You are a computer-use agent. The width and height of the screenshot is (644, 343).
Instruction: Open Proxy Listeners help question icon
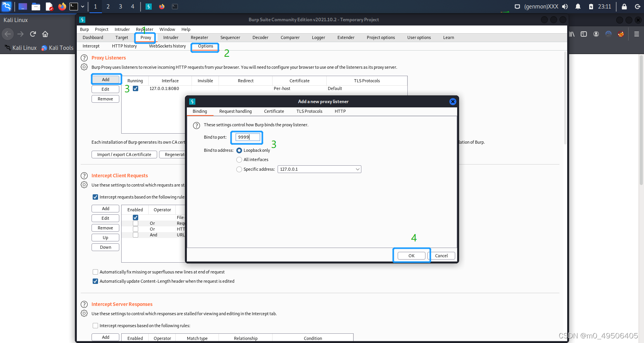[84, 58]
